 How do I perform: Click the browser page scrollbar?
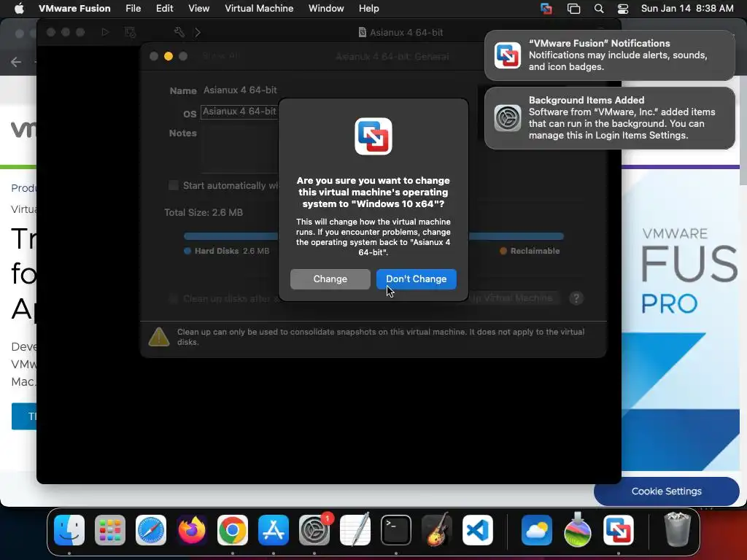[743, 131]
